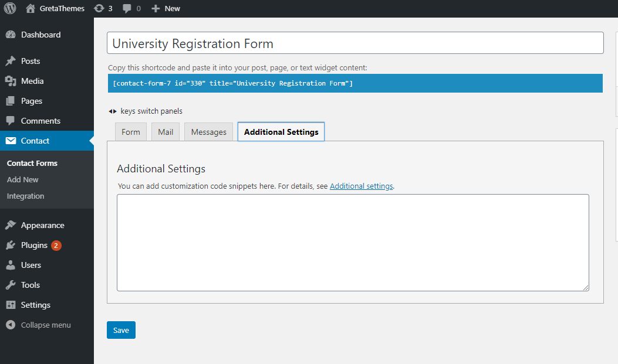Open the New item menu in the admin bar
This screenshot has width=618, height=364.
pyautogui.click(x=165, y=8)
